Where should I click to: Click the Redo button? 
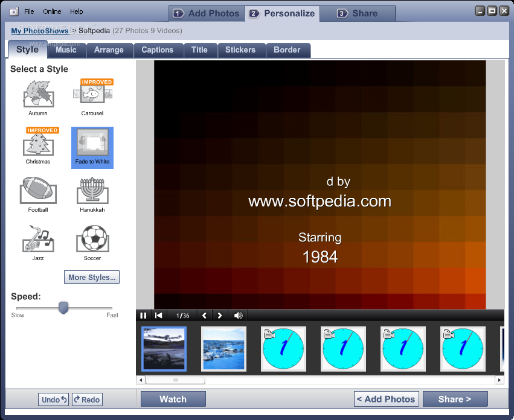pos(87,399)
